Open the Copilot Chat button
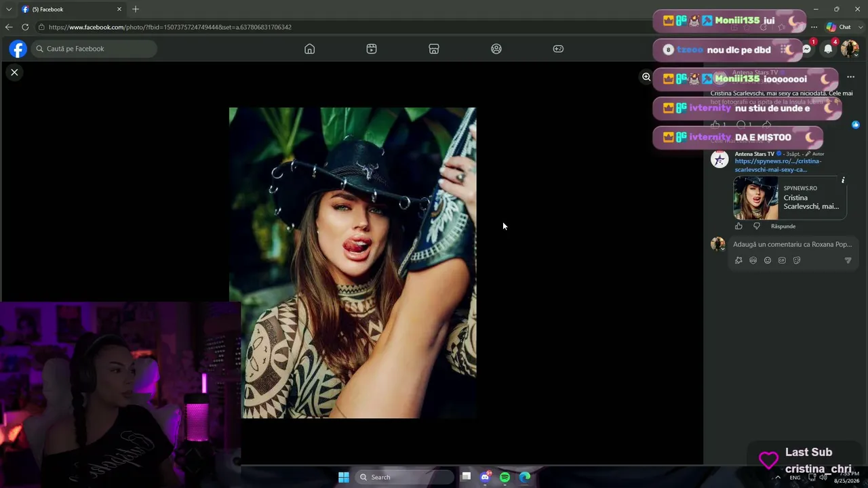 [839, 27]
